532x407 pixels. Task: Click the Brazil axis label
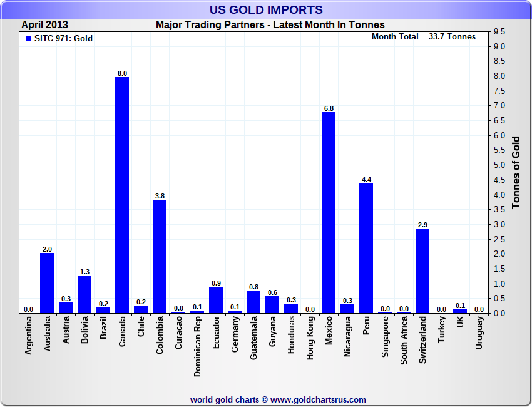(103, 327)
